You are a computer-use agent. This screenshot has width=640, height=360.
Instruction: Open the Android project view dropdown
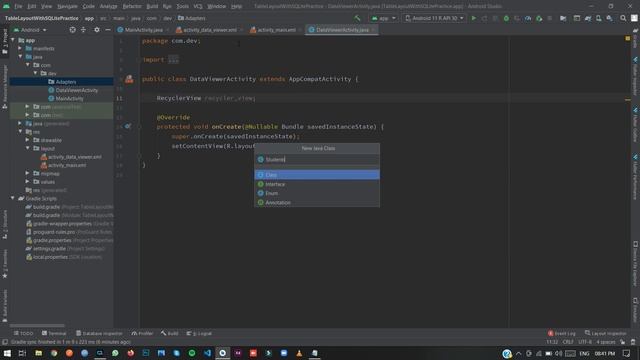[x=30, y=30]
